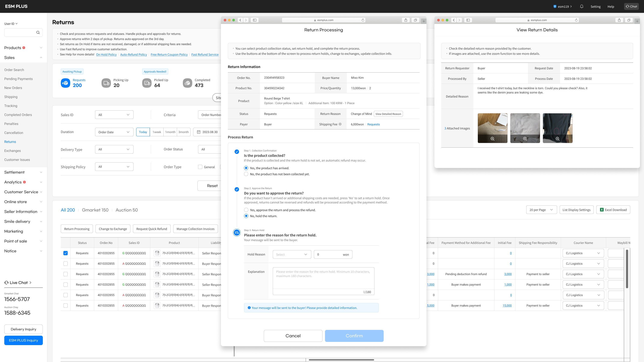Check the second Requests row checkbox
The image size is (644, 362).
click(x=66, y=264)
